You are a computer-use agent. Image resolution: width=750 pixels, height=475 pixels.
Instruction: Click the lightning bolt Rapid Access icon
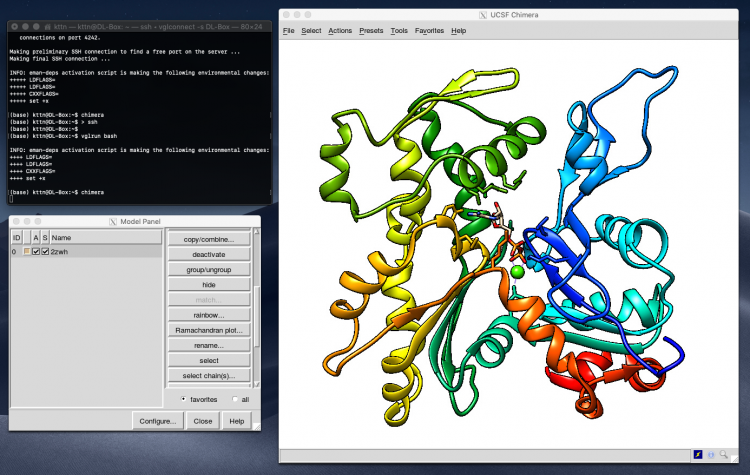pos(697,455)
